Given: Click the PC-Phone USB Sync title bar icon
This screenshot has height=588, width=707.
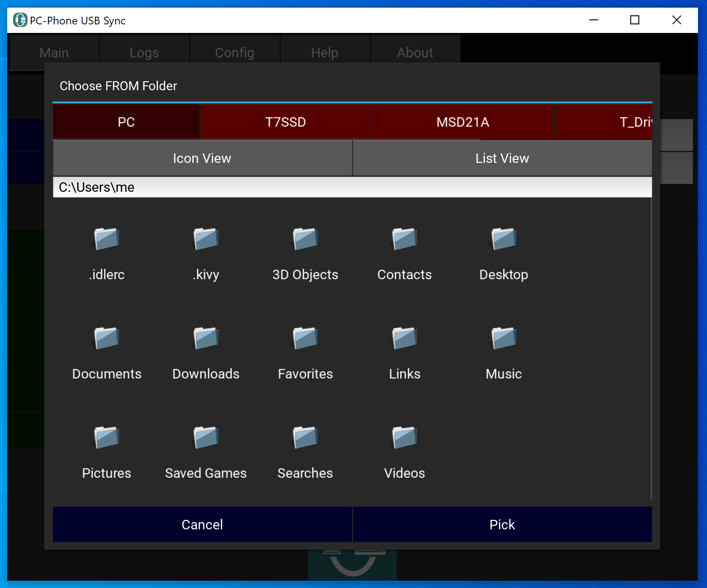Looking at the screenshot, I should point(20,20).
